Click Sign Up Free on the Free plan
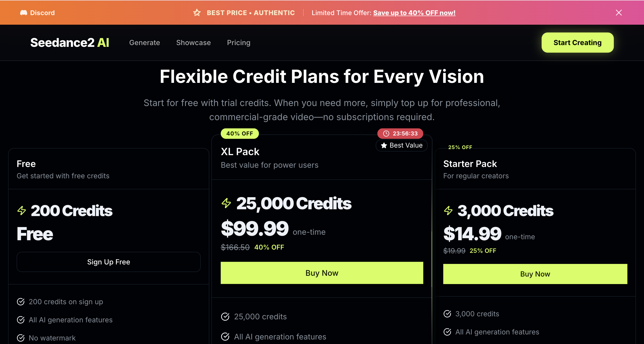The width and height of the screenshot is (644, 344). [x=108, y=262]
